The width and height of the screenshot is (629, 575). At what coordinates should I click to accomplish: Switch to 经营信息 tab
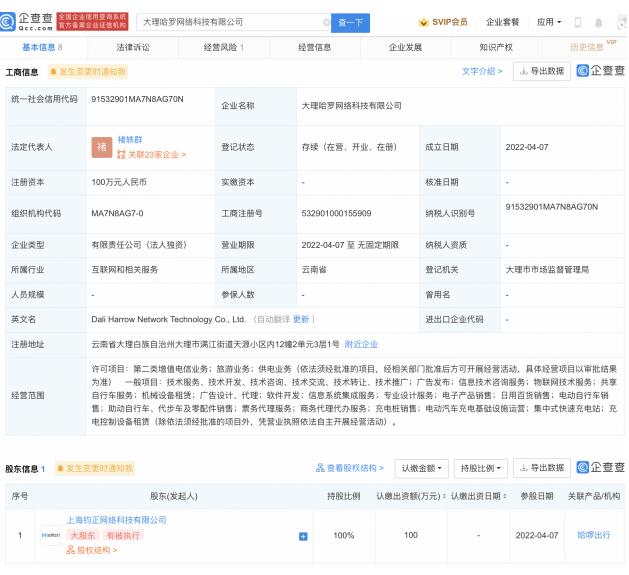pos(314,47)
